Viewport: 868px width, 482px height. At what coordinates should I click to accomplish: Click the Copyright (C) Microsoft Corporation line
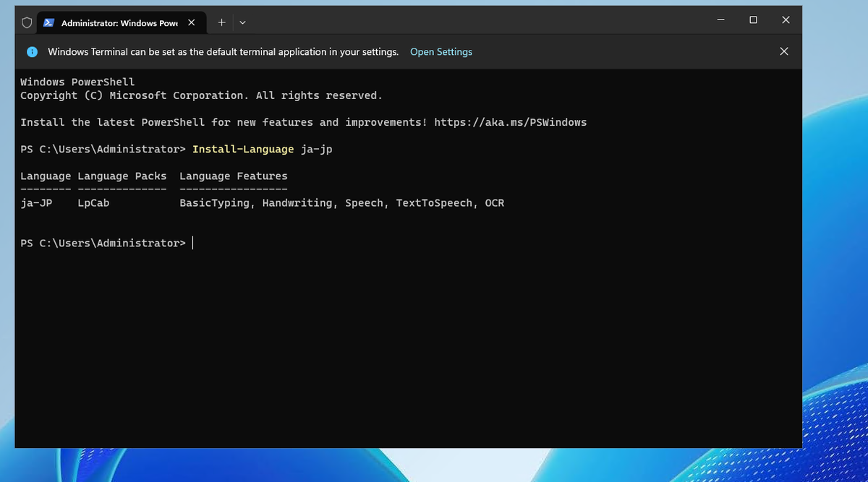(201, 95)
